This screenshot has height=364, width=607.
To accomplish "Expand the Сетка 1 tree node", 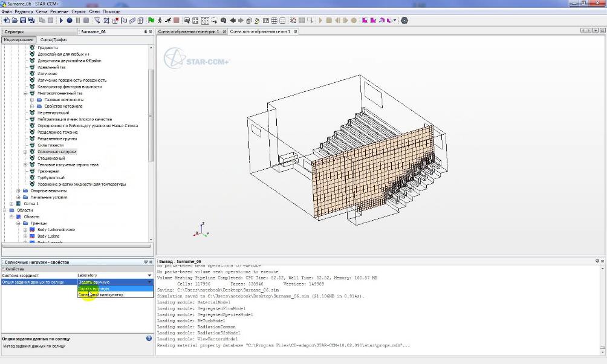I will (x=11, y=204).
